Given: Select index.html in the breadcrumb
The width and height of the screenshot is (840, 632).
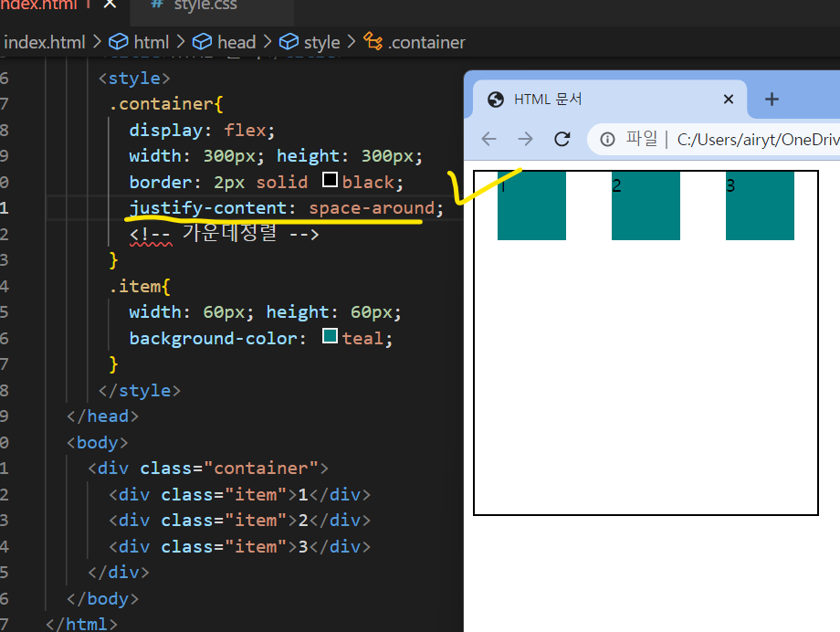Looking at the screenshot, I should point(45,42).
